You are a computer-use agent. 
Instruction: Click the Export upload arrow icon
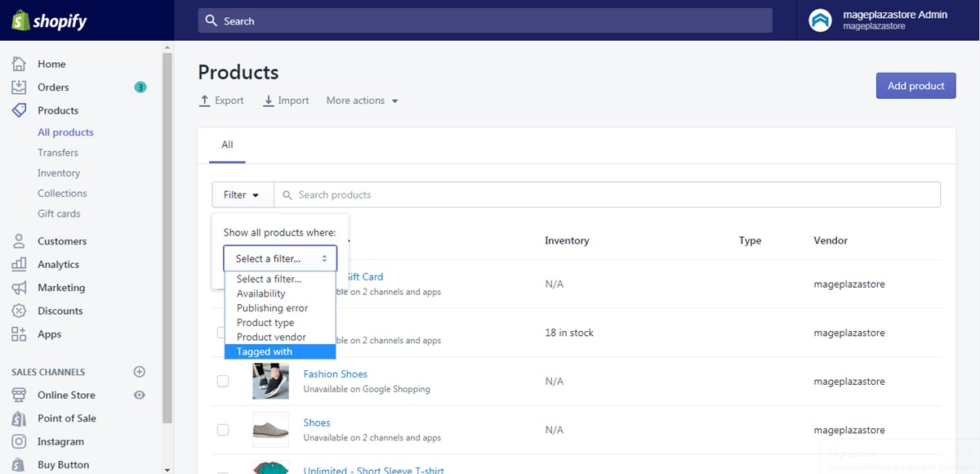tap(205, 101)
